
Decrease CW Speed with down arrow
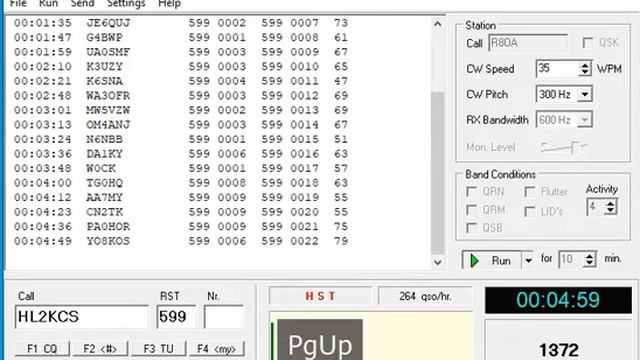tap(585, 72)
